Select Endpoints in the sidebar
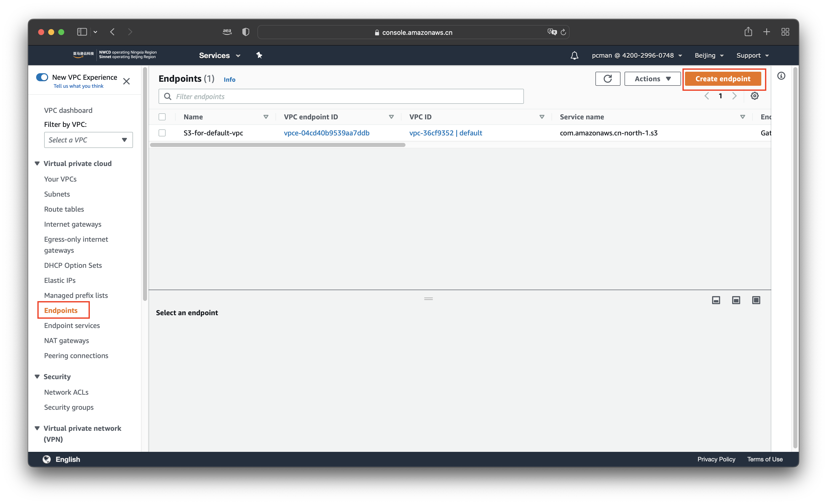Viewport: 827px width, 504px height. pos(61,310)
